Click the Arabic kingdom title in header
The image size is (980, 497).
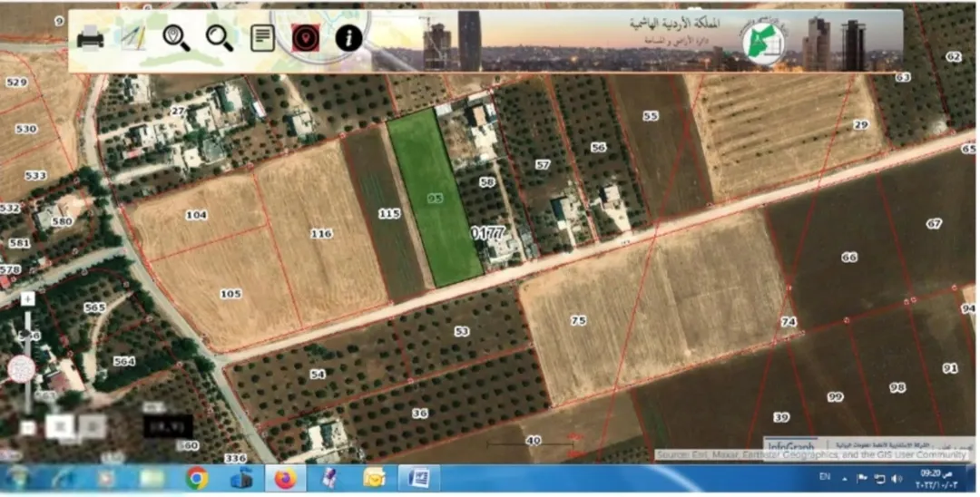[x=674, y=23]
